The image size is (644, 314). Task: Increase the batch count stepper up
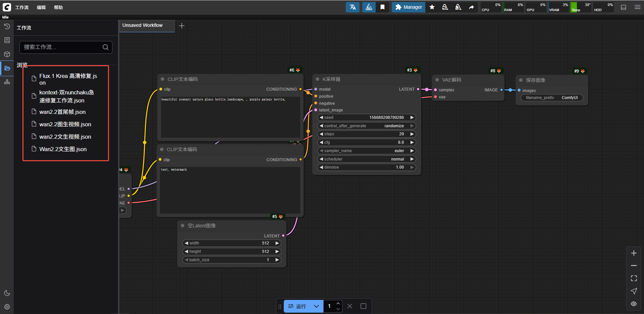pyautogui.click(x=338, y=304)
